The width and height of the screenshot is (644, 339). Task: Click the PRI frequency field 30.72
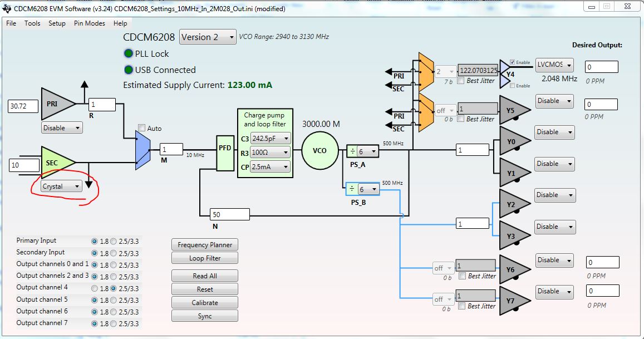[23, 106]
